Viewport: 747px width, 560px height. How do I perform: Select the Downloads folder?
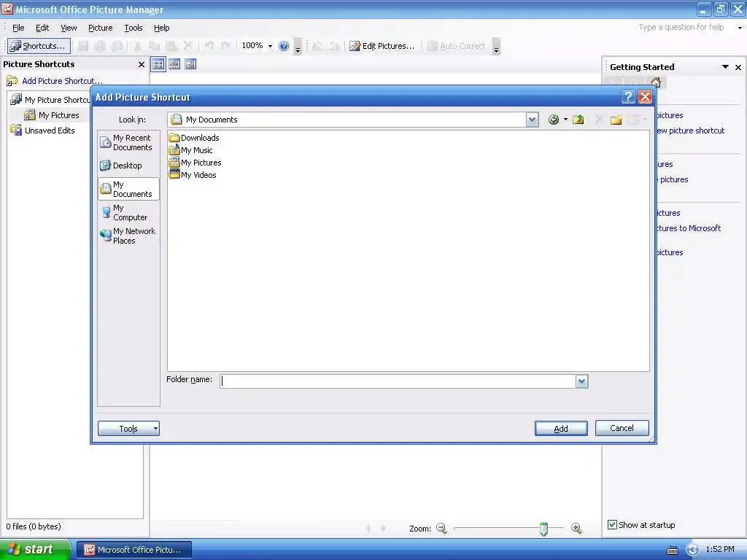[194, 138]
